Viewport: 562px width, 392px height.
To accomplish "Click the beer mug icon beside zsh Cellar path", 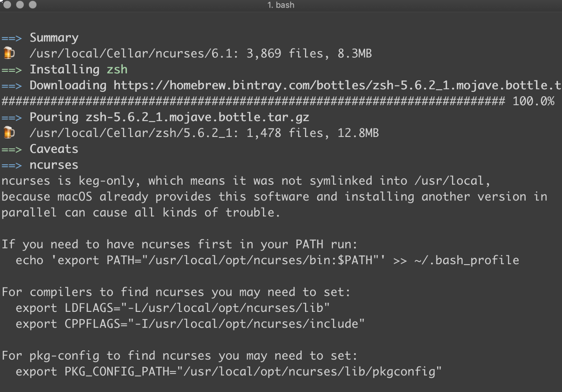I will (9, 133).
